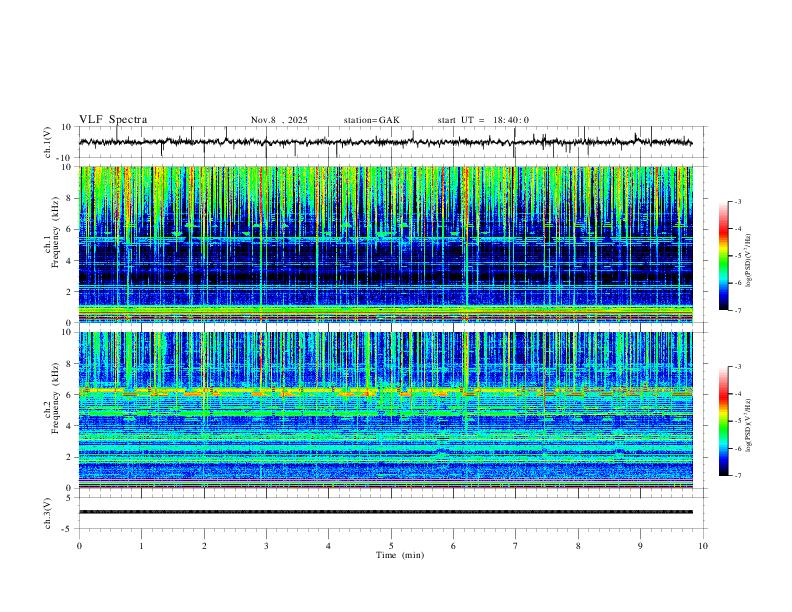The height and width of the screenshot is (612, 792).
Task: Click the upper PSD color scale bar
Action: pos(723,256)
